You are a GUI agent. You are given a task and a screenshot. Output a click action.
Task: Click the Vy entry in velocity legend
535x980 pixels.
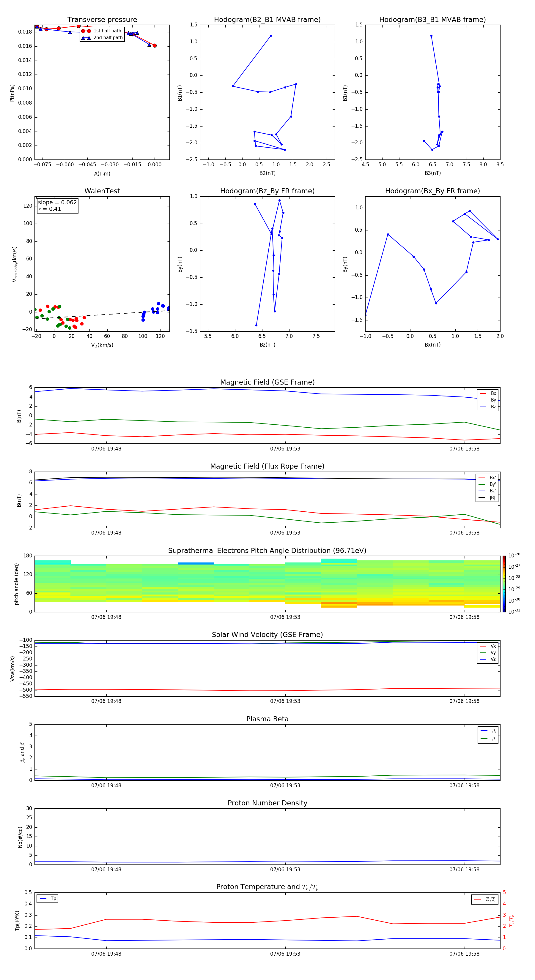[488, 652]
